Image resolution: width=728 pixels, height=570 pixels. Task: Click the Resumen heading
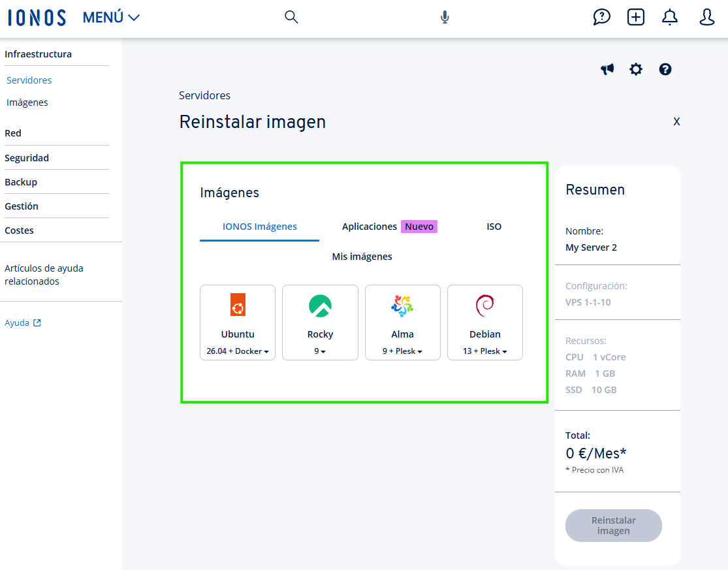[x=595, y=190]
